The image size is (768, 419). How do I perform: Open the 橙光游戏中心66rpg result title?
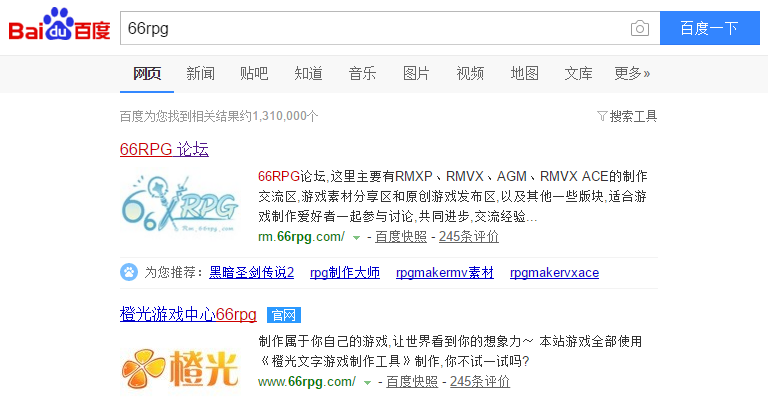188,314
